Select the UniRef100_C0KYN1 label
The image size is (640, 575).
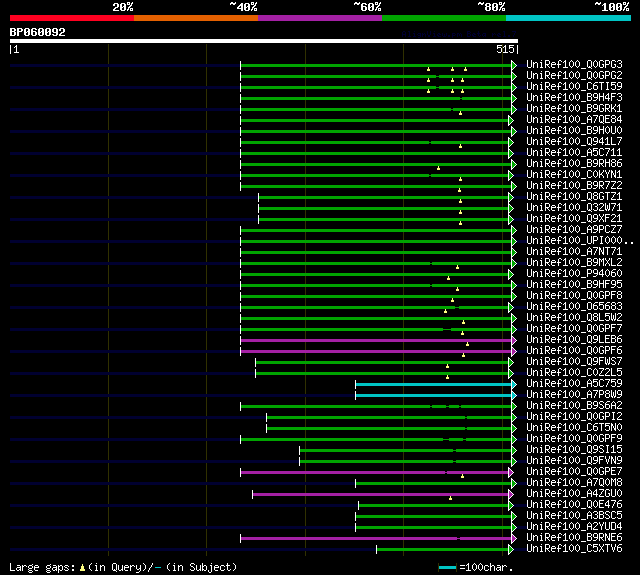(x=574, y=175)
